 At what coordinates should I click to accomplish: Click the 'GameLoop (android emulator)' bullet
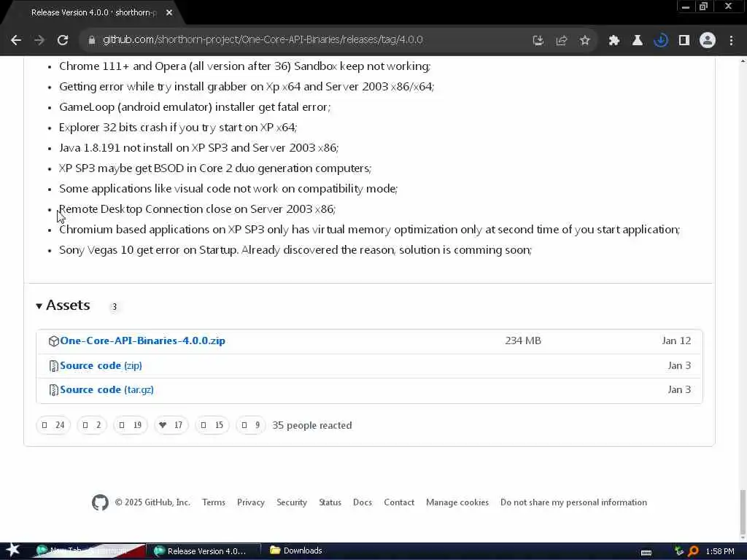pos(195,107)
